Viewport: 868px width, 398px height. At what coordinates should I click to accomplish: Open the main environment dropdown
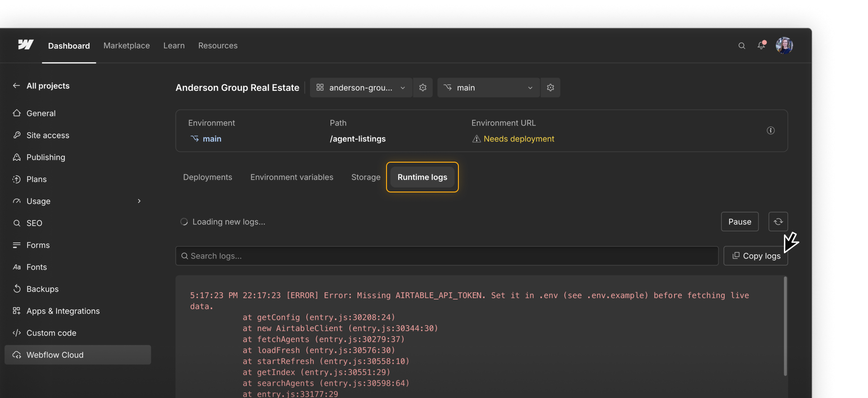tap(488, 88)
